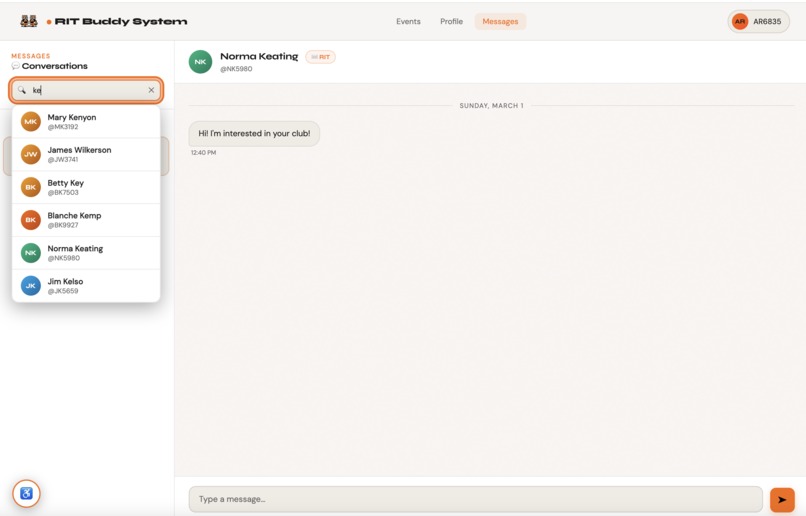The width and height of the screenshot is (806, 516).
Task: Click the 'Hi! I'm interested in your club!' message
Action: coord(254,134)
